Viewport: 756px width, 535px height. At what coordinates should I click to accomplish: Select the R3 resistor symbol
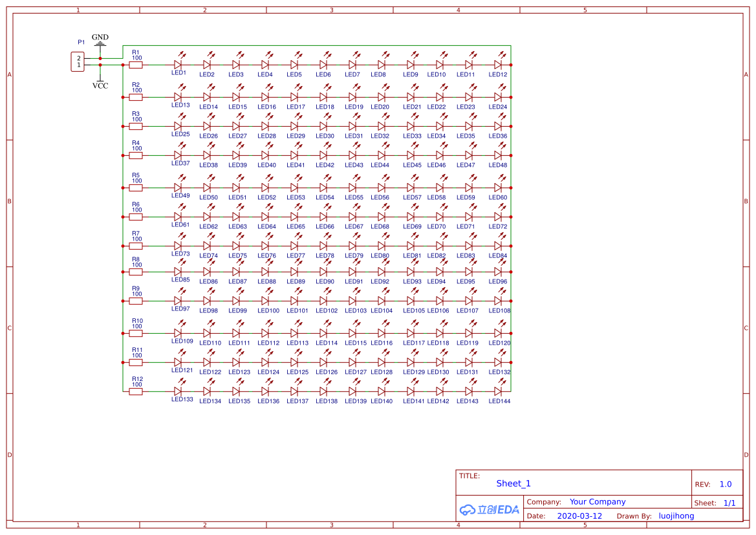pos(136,126)
